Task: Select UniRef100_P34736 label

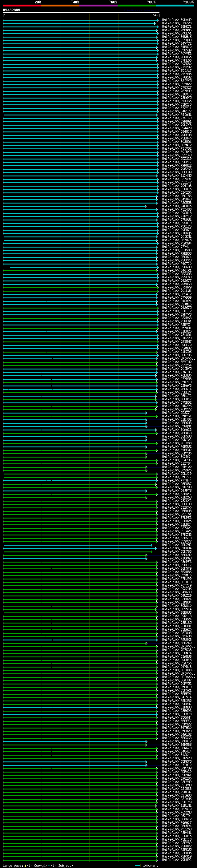Action: (x=176, y=460)
